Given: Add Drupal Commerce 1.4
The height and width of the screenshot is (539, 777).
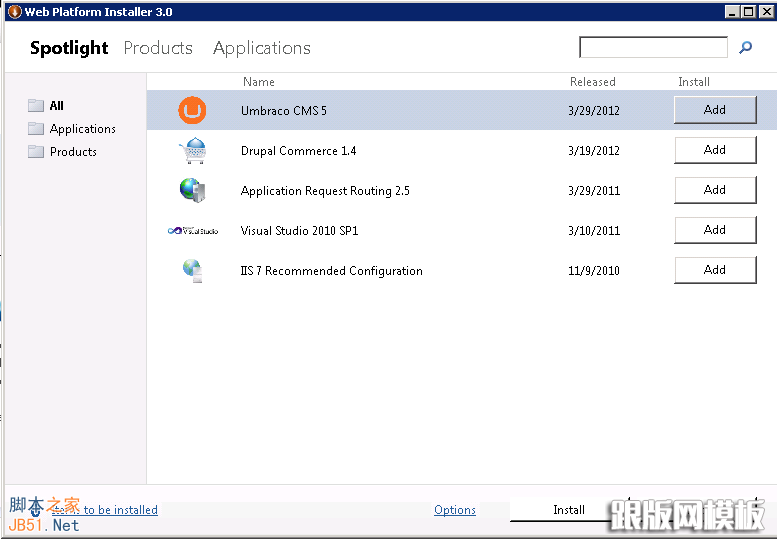Looking at the screenshot, I should click(x=715, y=150).
